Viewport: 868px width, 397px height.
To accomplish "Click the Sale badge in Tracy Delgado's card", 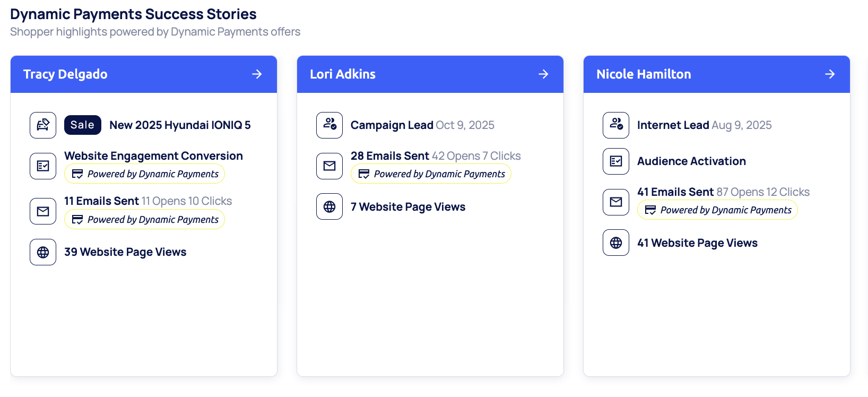I will 82,125.
